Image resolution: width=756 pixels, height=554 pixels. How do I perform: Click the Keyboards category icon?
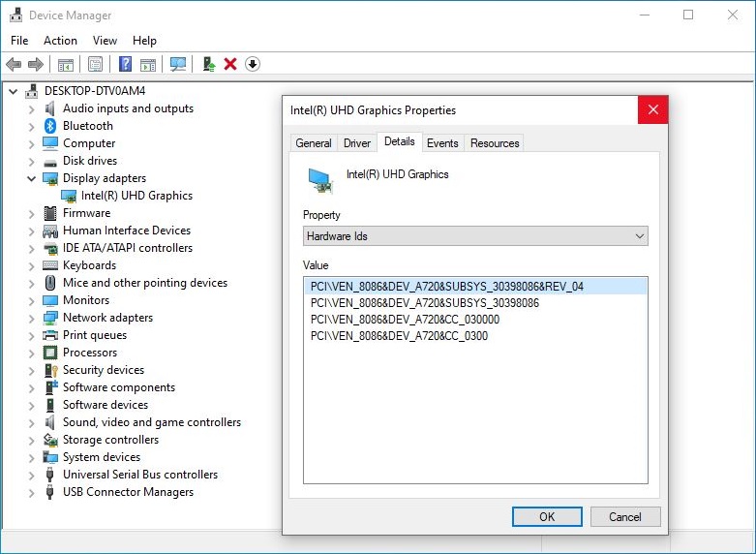click(50, 265)
